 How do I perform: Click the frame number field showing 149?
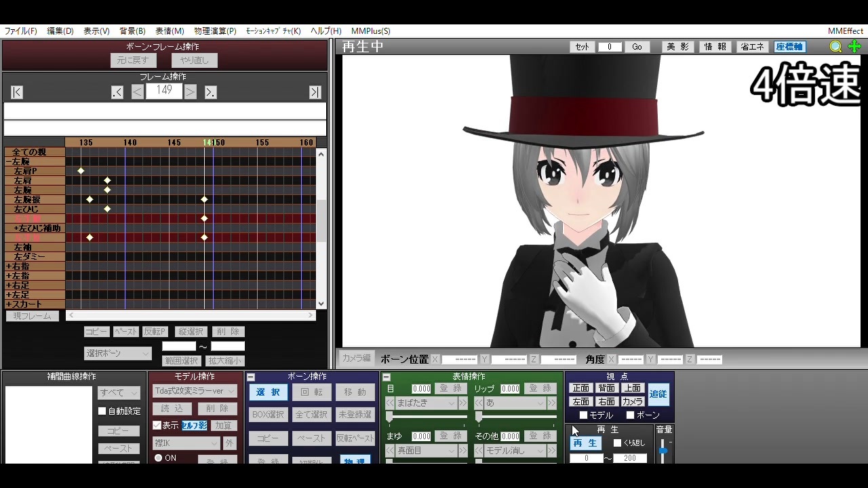tap(163, 91)
